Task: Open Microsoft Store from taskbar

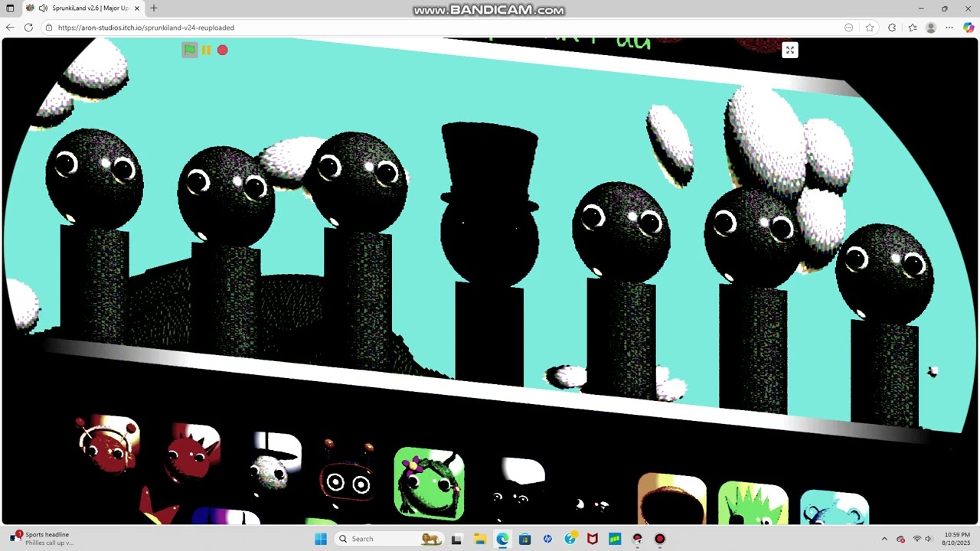Action: point(524,539)
